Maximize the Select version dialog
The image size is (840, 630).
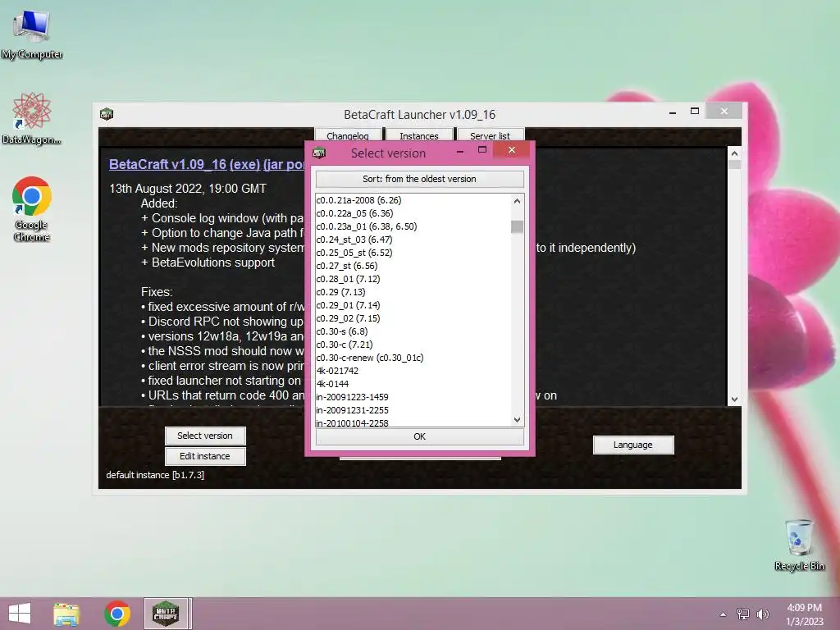tap(482, 150)
